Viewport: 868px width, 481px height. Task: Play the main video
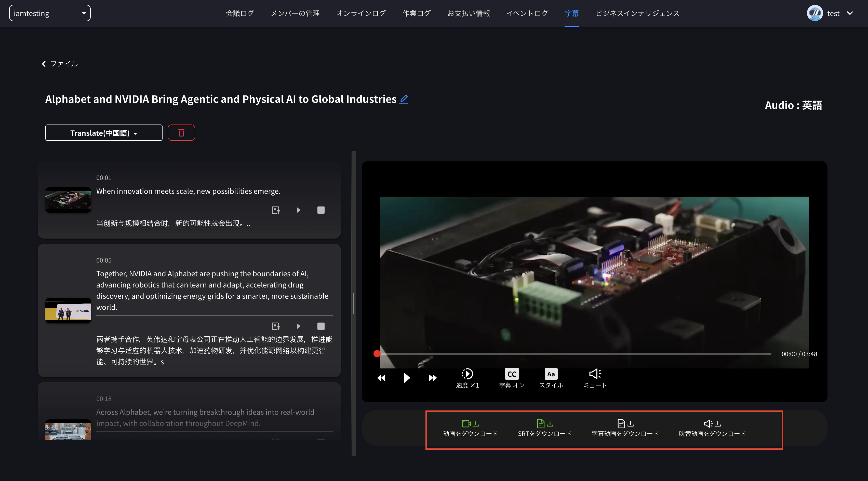407,378
